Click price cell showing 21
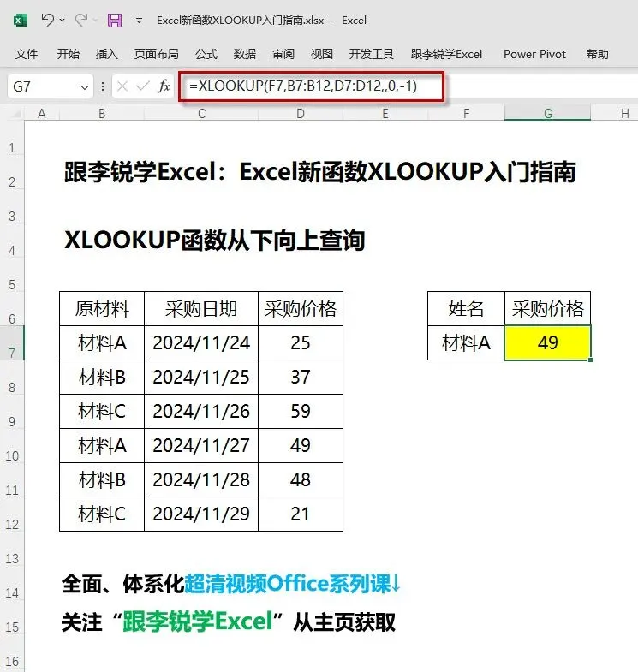 coord(300,514)
